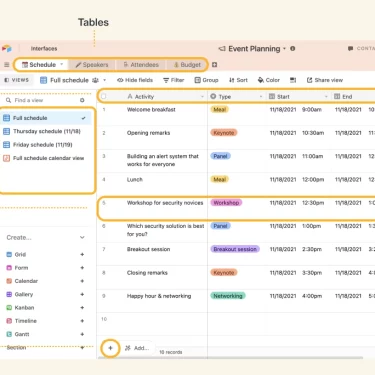
Task: Click the 10:30am start time cell
Action: point(313,133)
